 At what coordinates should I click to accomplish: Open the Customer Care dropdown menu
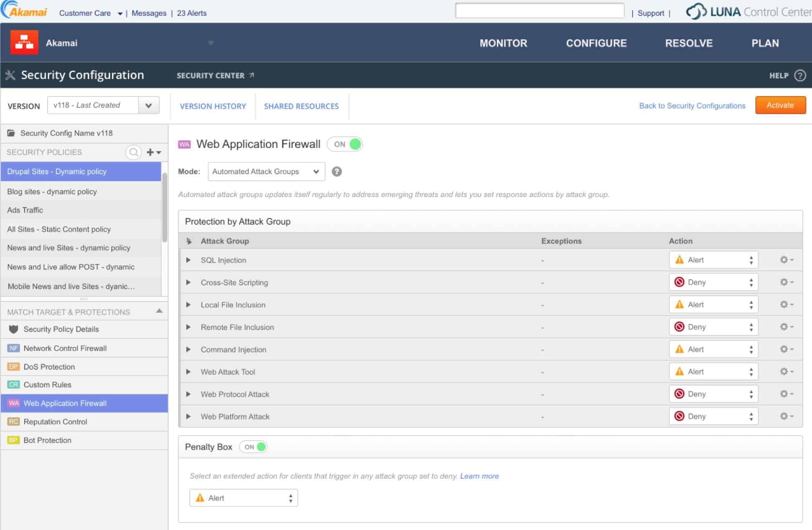(x=91, y=13)
